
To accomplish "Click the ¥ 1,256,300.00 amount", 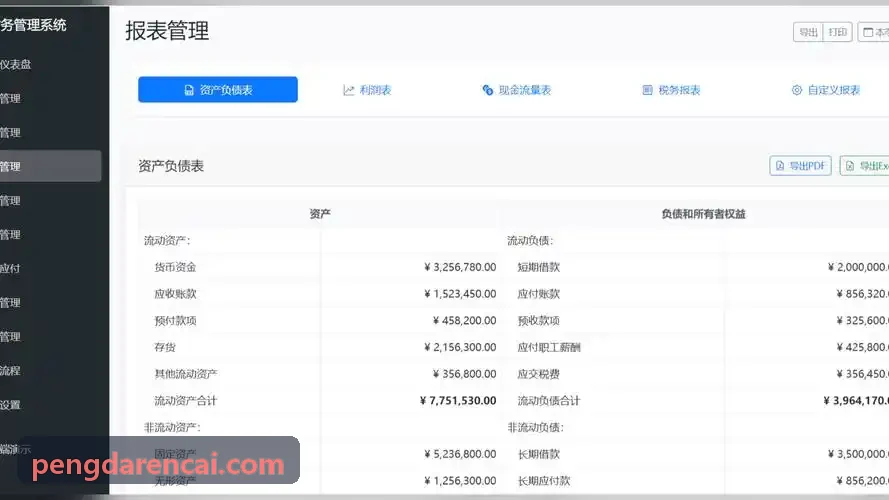I will click(460, 481).
